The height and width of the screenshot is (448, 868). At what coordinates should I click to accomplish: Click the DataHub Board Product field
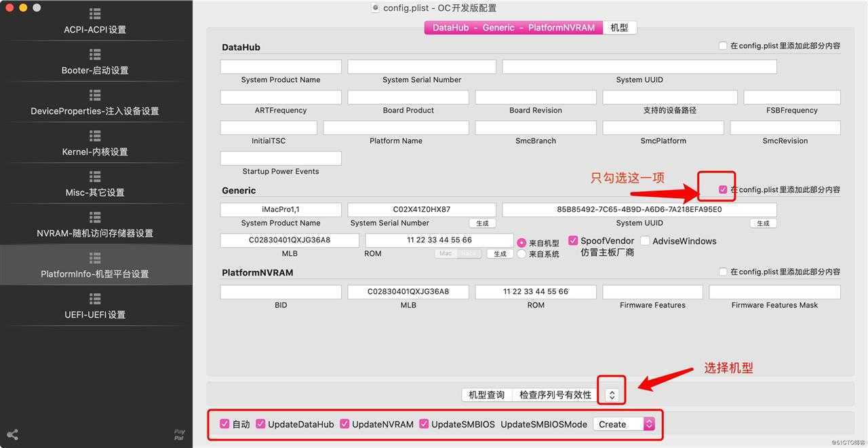(408, 97)
